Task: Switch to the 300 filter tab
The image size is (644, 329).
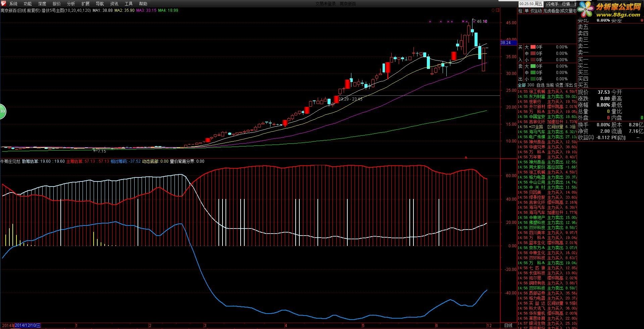Action: click(531, 85)
